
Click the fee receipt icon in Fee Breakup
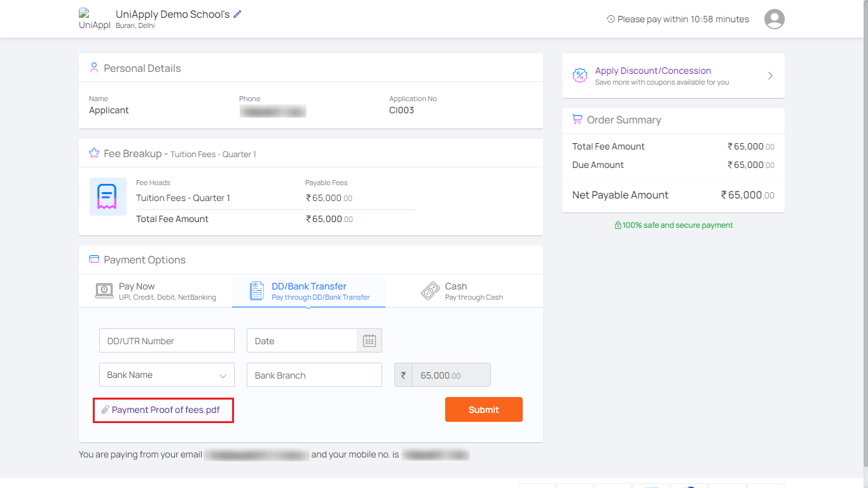point(107,197)
